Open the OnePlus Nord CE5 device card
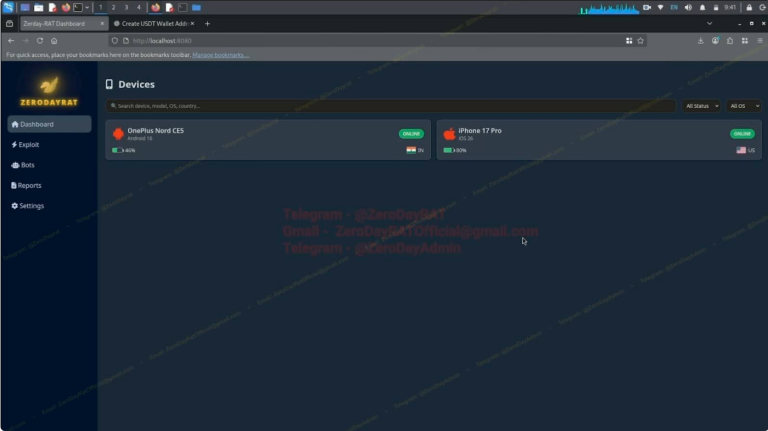This screenshot has height=431, width=768. pos(268,140)
